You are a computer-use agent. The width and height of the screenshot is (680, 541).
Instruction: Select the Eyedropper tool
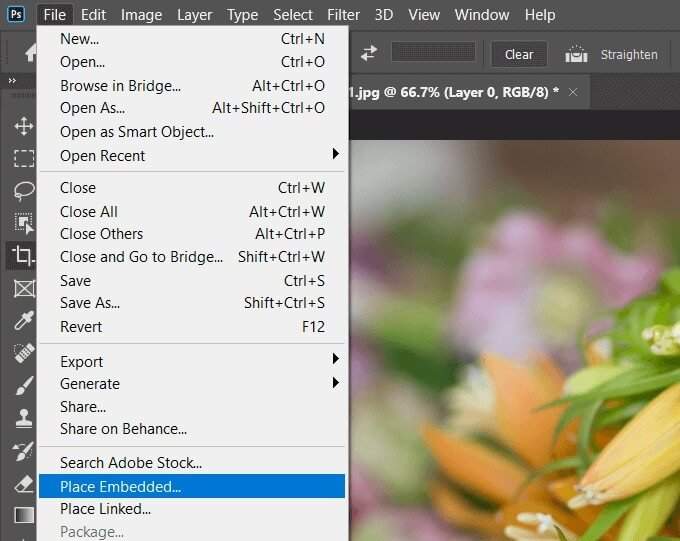click(x=24, y=321)
